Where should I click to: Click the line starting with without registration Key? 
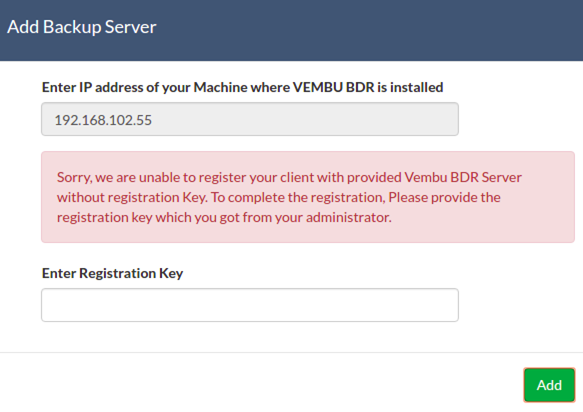[278, 197]
